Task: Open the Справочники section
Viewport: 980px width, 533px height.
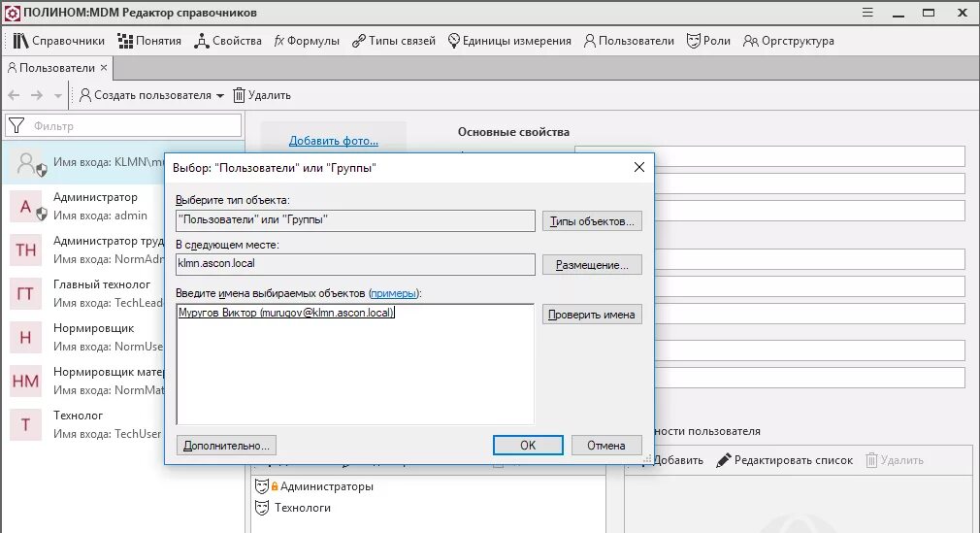Action: point(59,41)
